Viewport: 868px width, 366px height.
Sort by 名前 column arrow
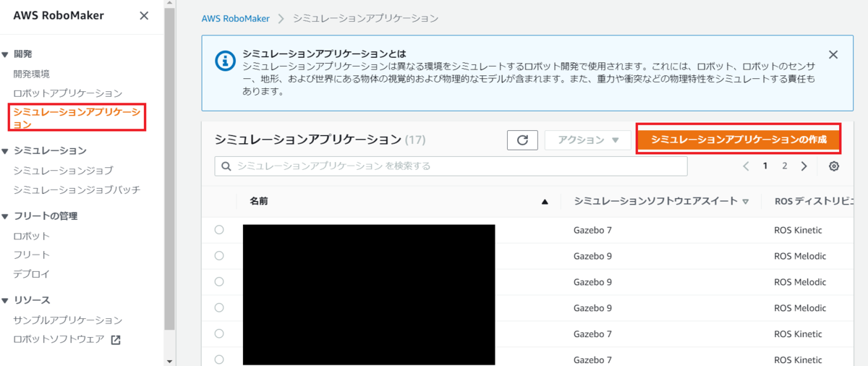point(545,202)
